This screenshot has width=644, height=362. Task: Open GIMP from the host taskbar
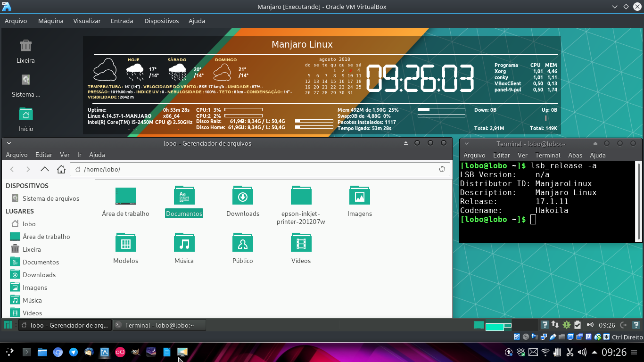pyautogui.click(x=136, y=352)
